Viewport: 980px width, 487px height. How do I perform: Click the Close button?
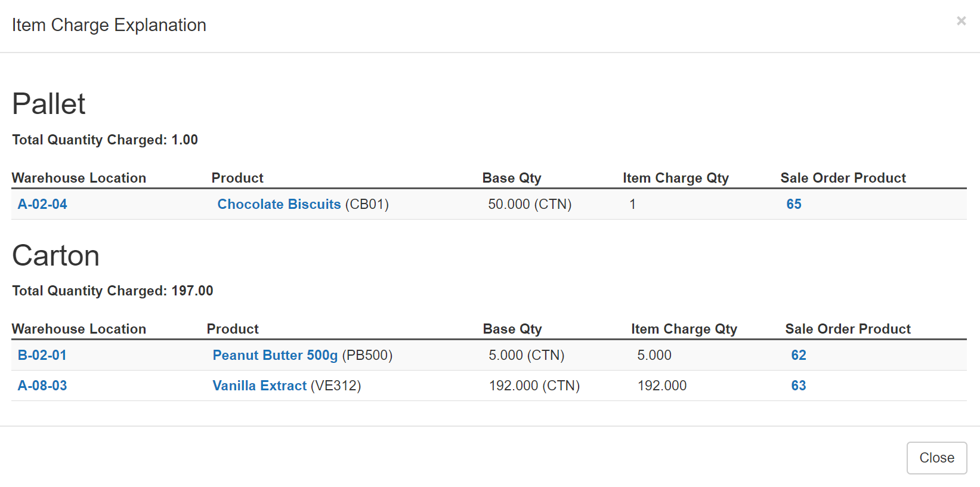point(936,458)
